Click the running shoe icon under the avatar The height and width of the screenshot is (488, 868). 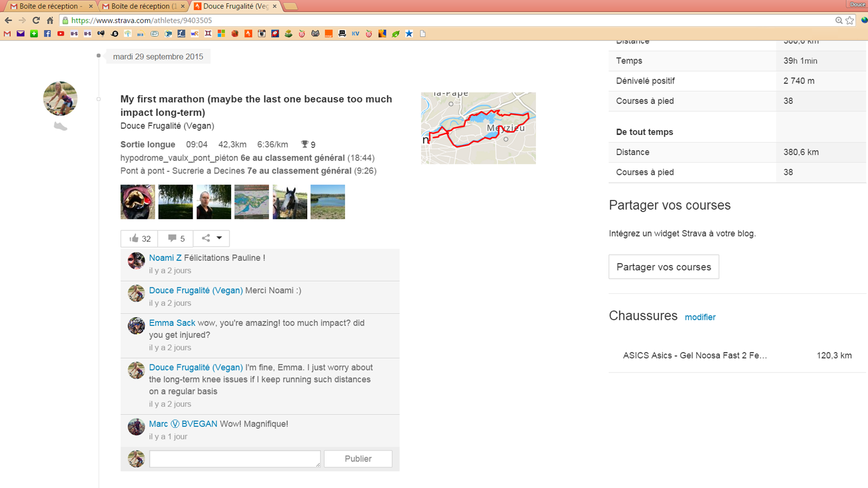click(60, 126)
